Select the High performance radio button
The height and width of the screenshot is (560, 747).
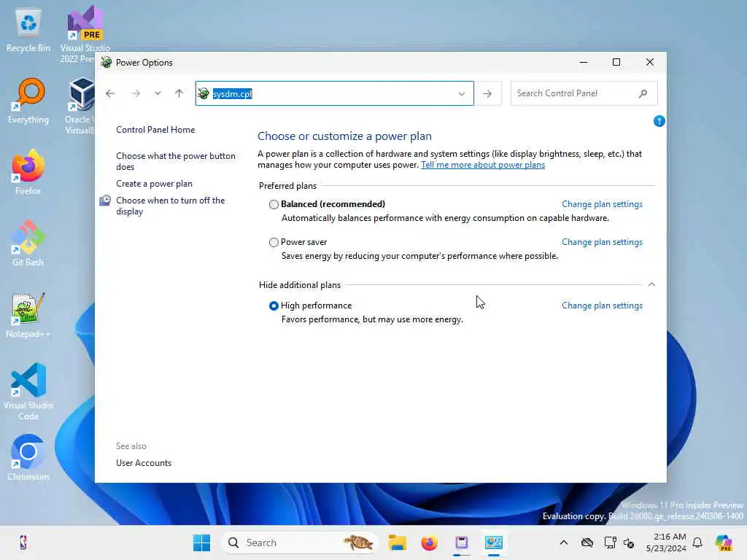(x=274, y=306)
